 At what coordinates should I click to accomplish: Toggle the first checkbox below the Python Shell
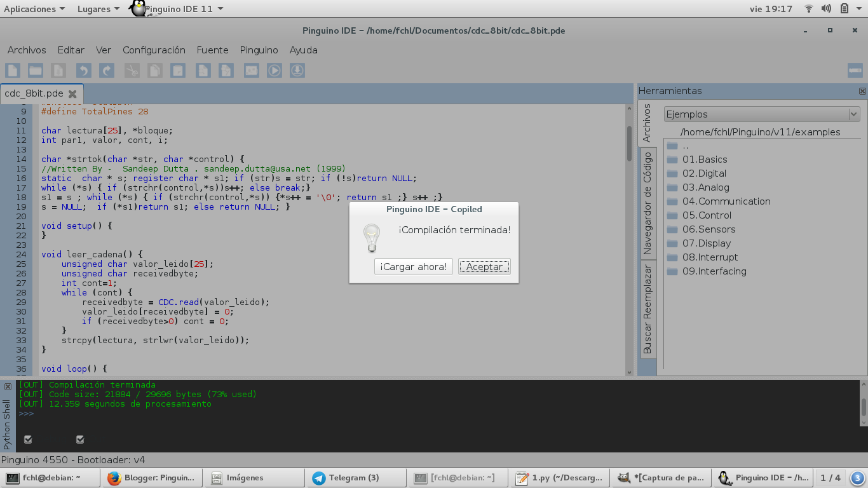pyautogui.click(x=27, y=438)
